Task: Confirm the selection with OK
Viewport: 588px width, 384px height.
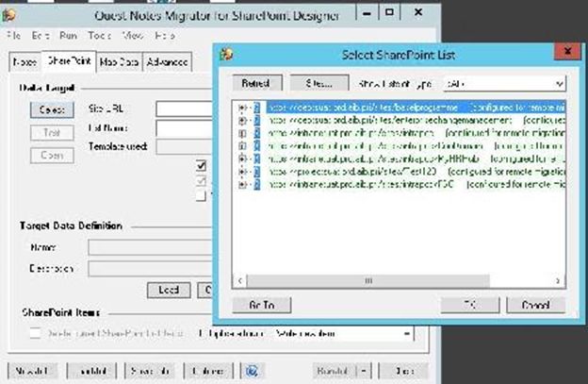Action: pyautogui.click(x=470, y=305)
